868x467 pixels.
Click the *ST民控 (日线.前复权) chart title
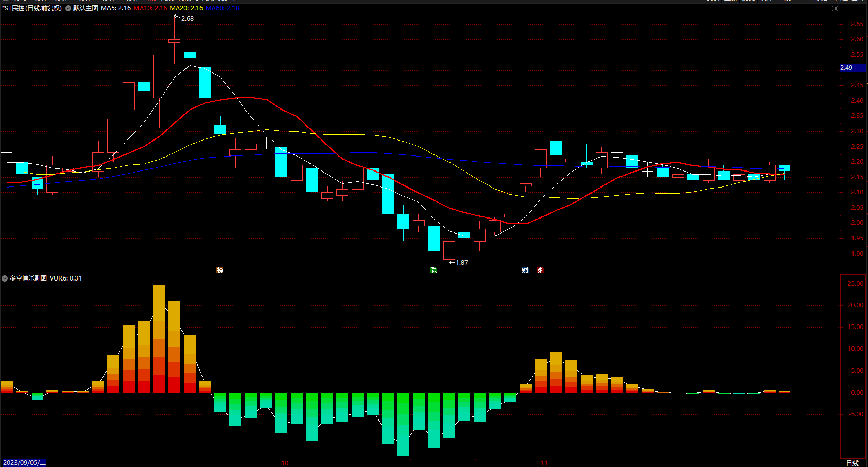(x=32, y=8)
